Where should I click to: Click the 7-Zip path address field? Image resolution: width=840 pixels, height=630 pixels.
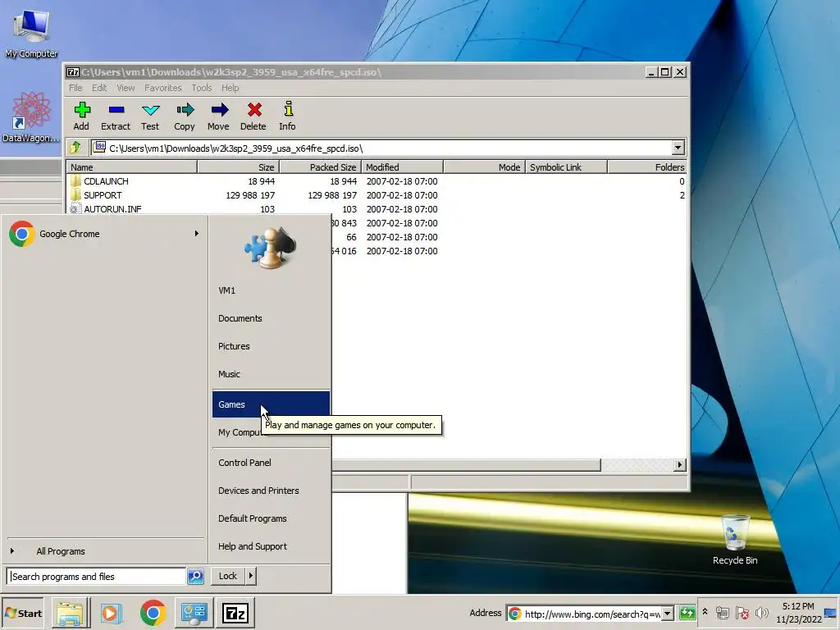click(x=382, y=148)
